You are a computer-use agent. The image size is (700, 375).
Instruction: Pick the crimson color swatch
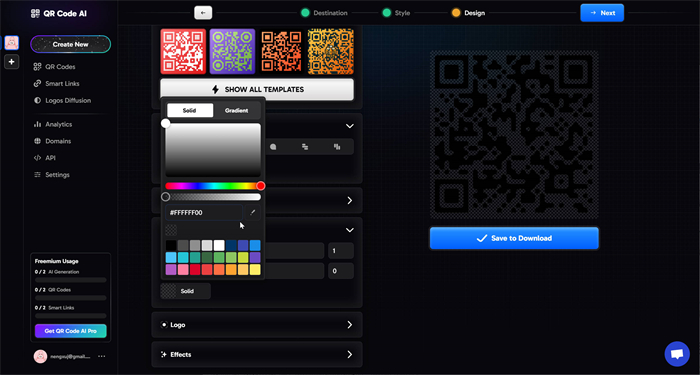click(195, 270)
